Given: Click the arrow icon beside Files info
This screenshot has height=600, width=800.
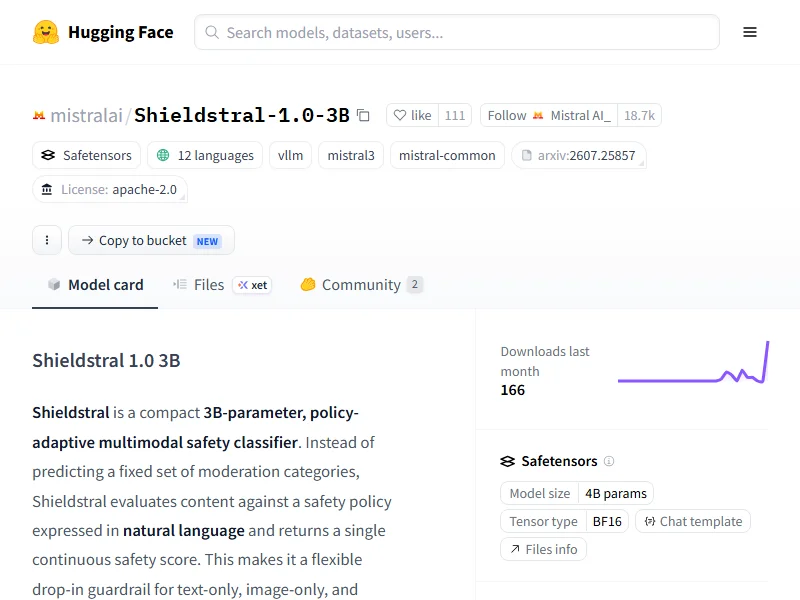Looking at the screenshot, I should point(515,549).
